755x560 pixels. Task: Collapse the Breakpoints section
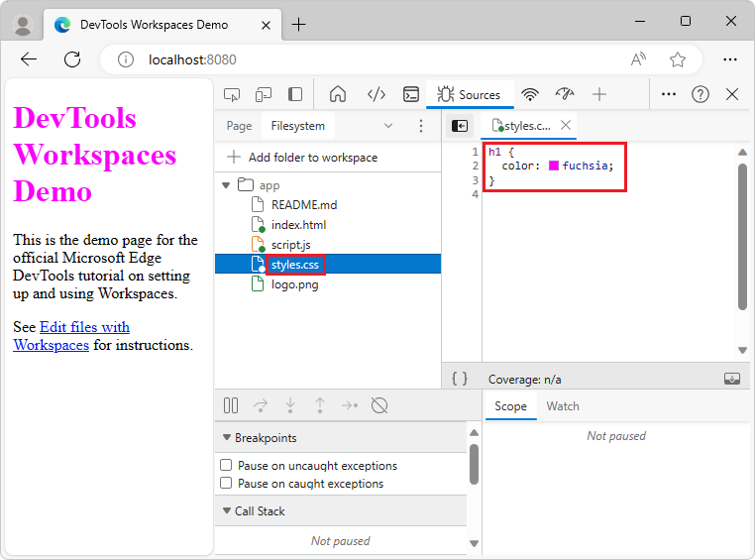[227, 437]
